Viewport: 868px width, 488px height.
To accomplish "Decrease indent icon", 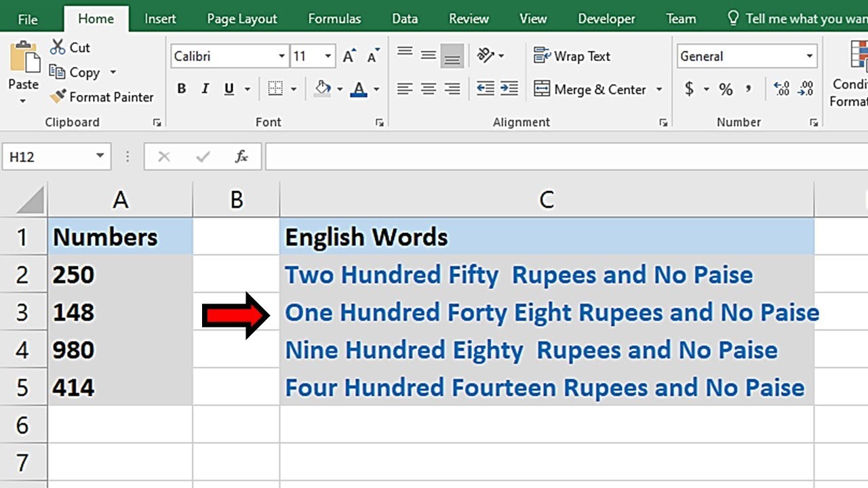I will coord(486,89).
